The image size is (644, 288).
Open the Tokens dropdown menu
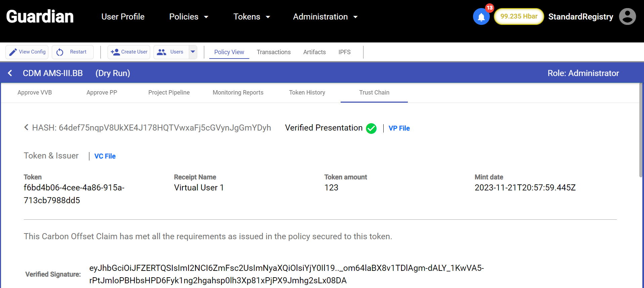pos(252,16)
